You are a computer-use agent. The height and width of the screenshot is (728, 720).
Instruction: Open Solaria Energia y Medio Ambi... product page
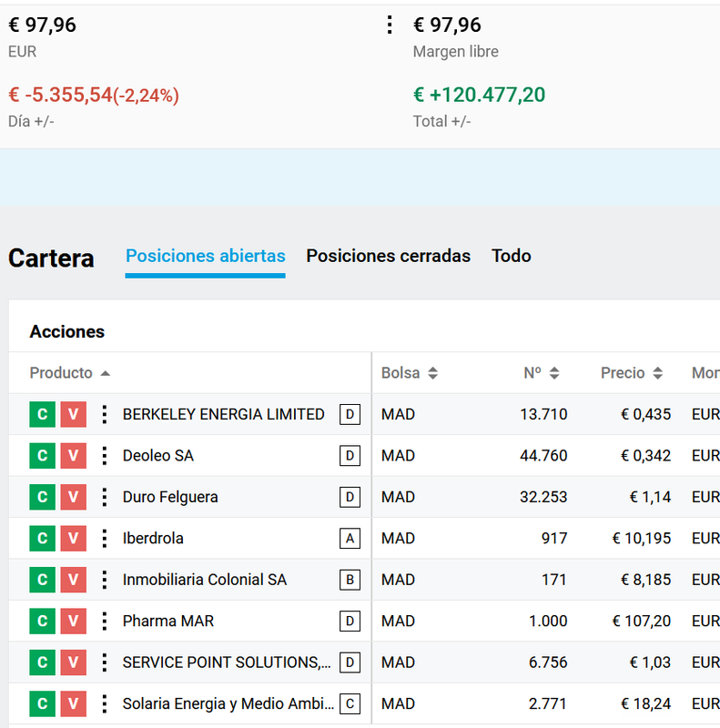228,703
